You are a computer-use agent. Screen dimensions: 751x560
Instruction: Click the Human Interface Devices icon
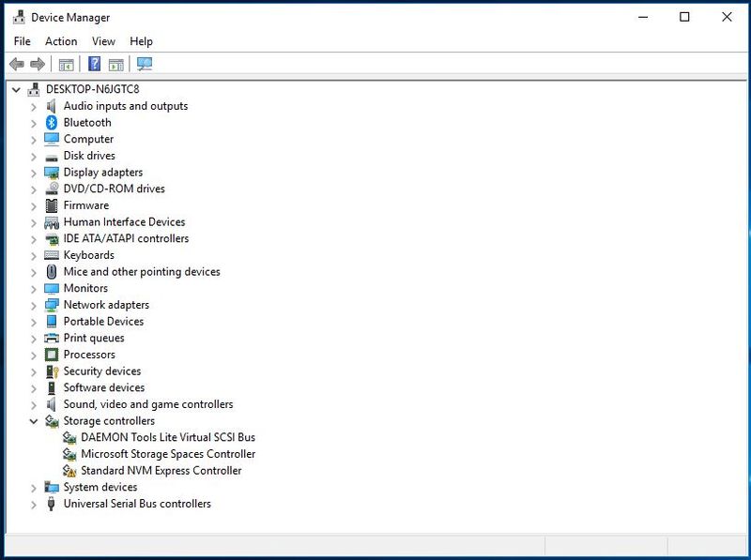coord(52,222)
